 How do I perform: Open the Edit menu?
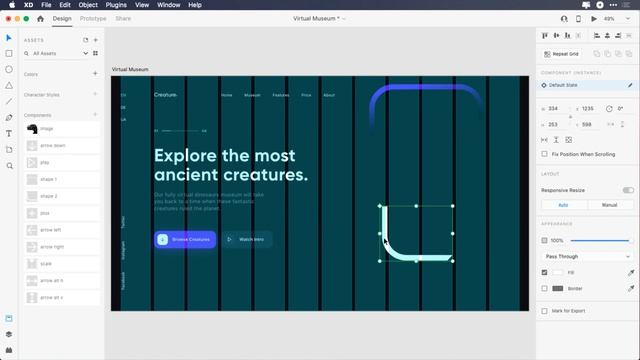click(65, 5)
